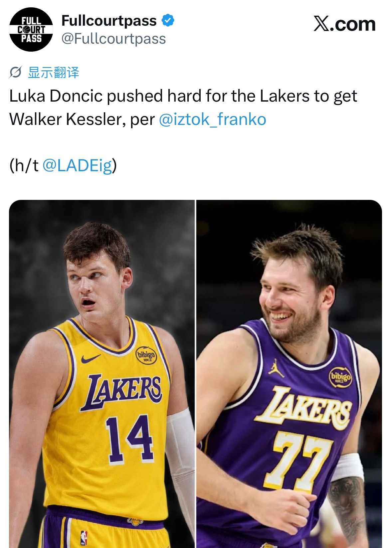Click the Nike swoosh on yellow jersey

tap(91, 359)
